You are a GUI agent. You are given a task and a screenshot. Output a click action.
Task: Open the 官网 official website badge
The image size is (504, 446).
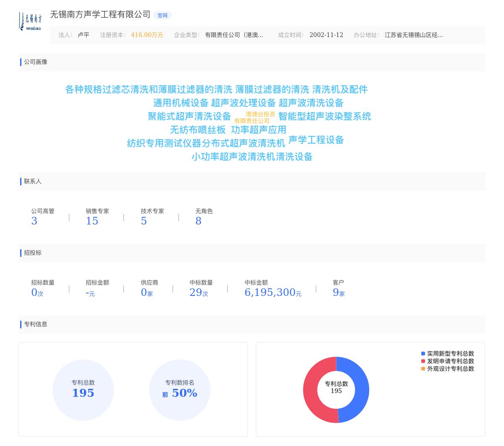(x=163, y=16)
